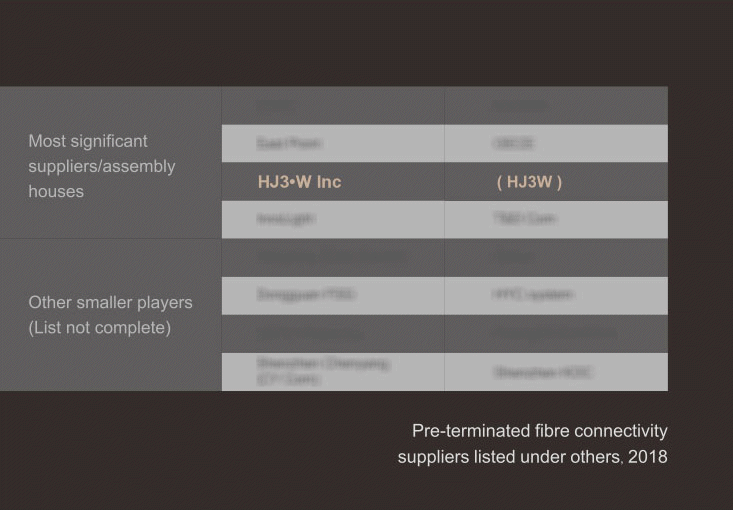Select the 2018 year in the caption
733x510 pixels.
(649, 458)
